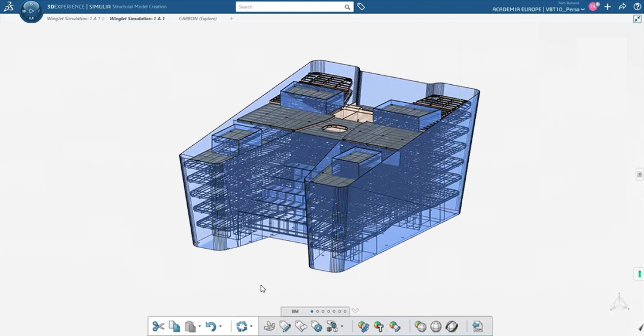This screenshot has width=644, height=336.
Task: Click the tag with gear icon
Action: coord(317,326)
